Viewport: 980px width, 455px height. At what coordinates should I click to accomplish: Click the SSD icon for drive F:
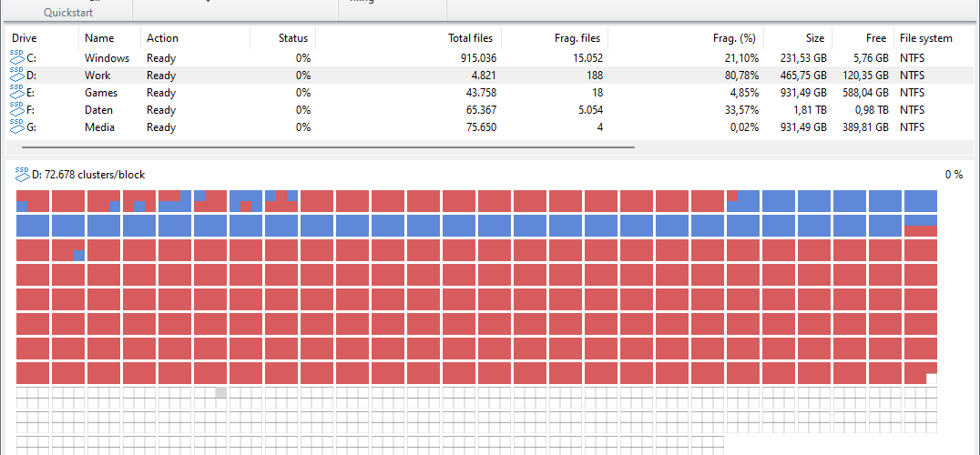17,110
